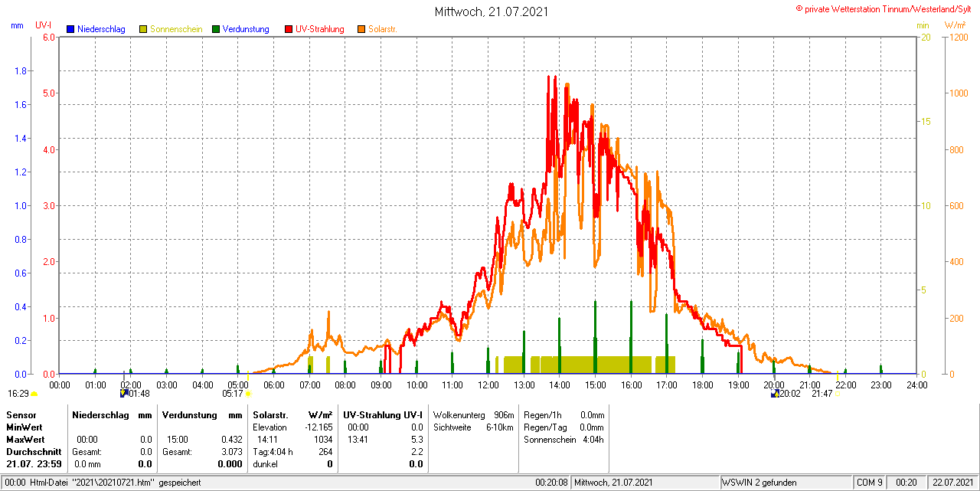Click the yellow Sonnenschein legend swatch
Viewport: 980px width, 491px height.
click(x=143, y=29)
